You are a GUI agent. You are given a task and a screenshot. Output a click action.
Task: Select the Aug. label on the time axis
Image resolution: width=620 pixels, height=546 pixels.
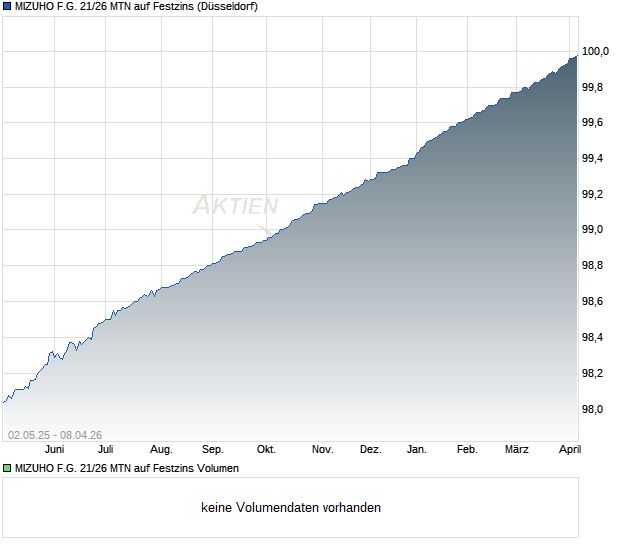161,450
